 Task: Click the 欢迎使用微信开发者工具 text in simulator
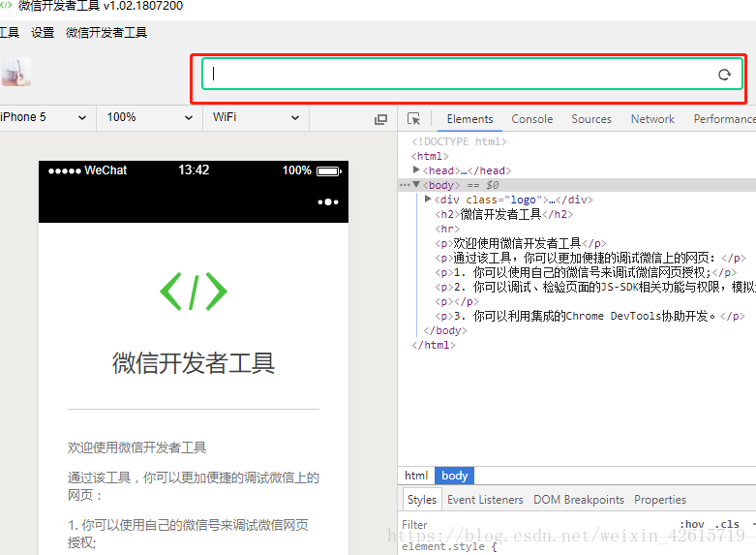[x=136, y=447]
